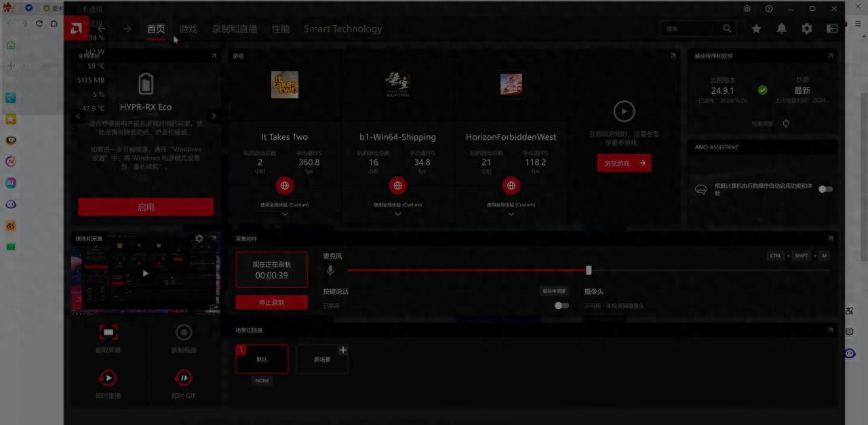Screen dimensions: 868x425
Task: Switch to the 游戏 tab
Action: (x=189, y=29)
